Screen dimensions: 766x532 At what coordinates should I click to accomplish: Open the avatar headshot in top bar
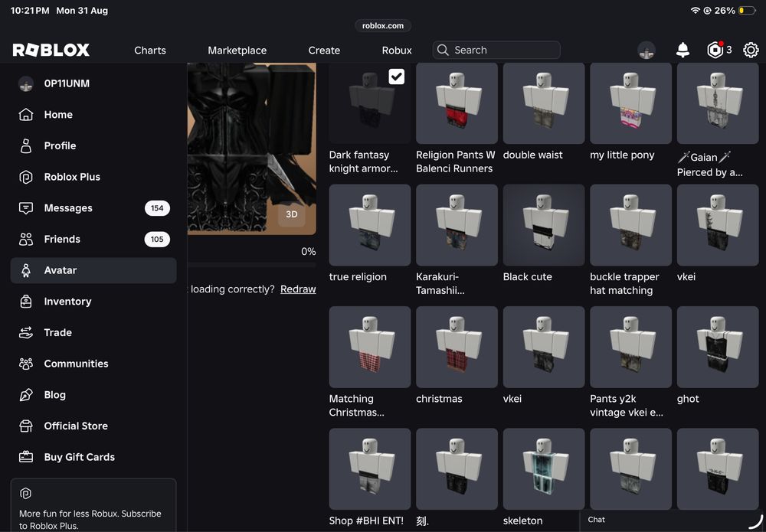pyautogui.click(x=647, y=50)
